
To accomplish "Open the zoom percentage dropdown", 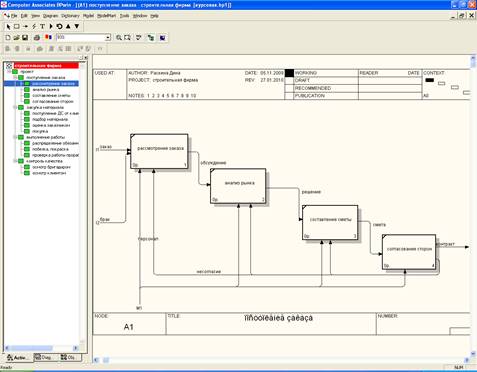I will pos(108,38).
